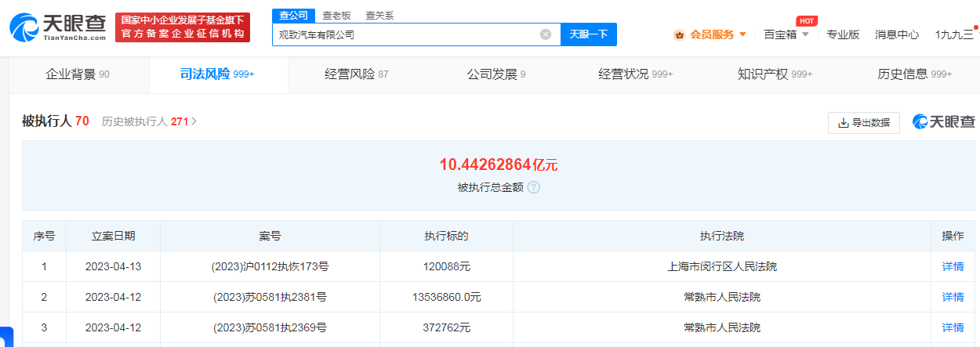
Task: Select the 企业背景 tab
Action: (78, 74)
